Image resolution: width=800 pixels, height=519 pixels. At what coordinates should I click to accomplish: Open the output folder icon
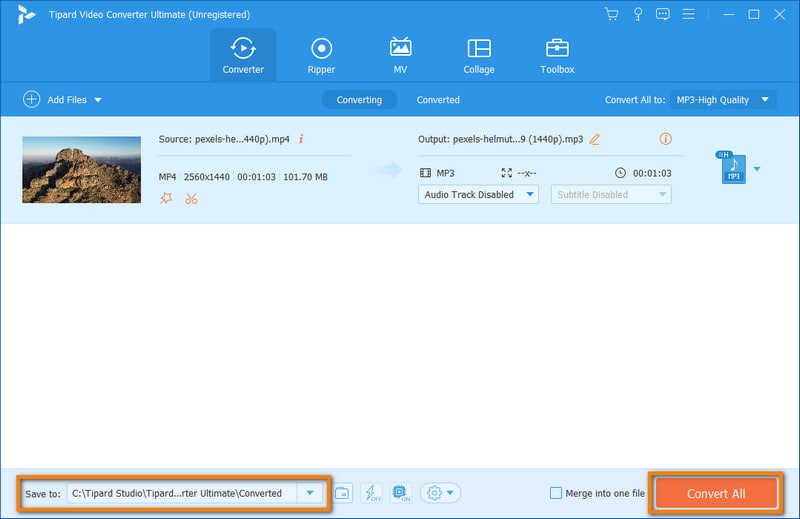point(342,493)
